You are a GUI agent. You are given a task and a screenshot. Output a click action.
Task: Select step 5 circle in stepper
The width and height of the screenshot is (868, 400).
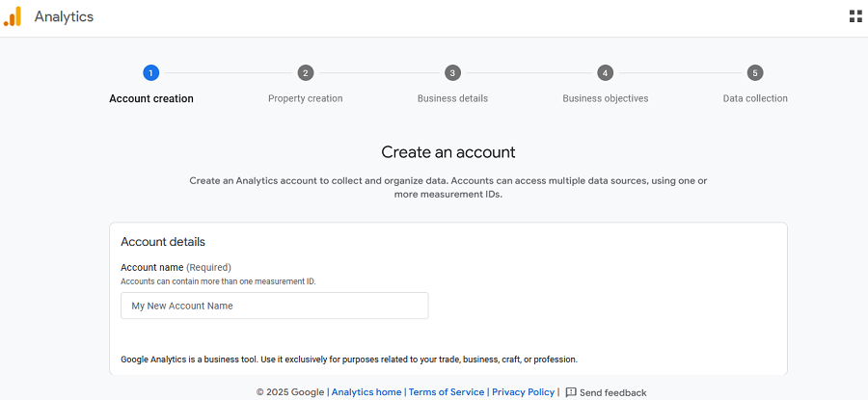coord(754,72)
